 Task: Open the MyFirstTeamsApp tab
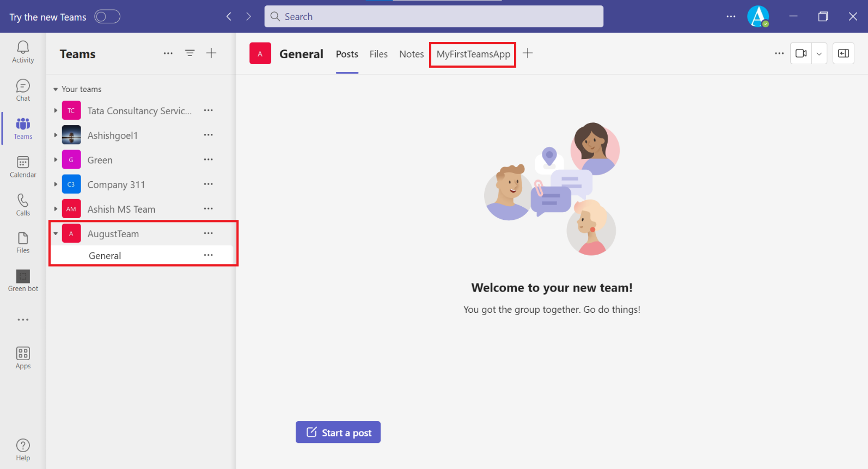click(x=473, y=54)
